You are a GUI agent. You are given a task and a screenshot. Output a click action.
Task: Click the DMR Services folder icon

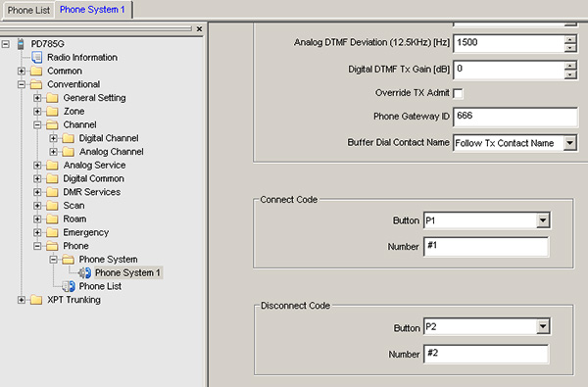[52, 192]
